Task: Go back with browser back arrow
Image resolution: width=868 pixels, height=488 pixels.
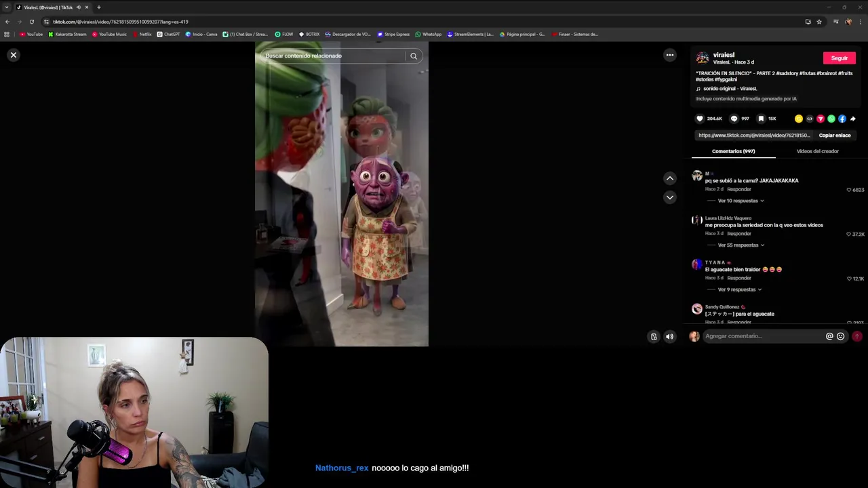Action: (x=7, y=22)
